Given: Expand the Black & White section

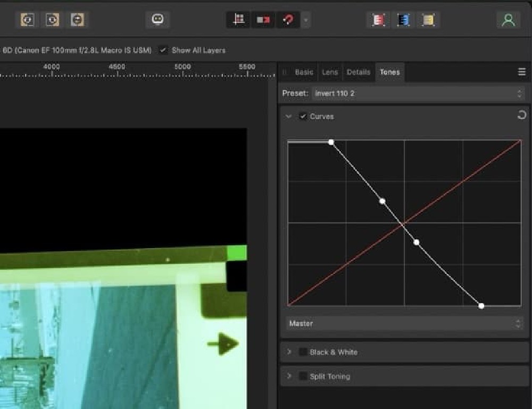Looking at the screenshot, I should tap(289, 351).
